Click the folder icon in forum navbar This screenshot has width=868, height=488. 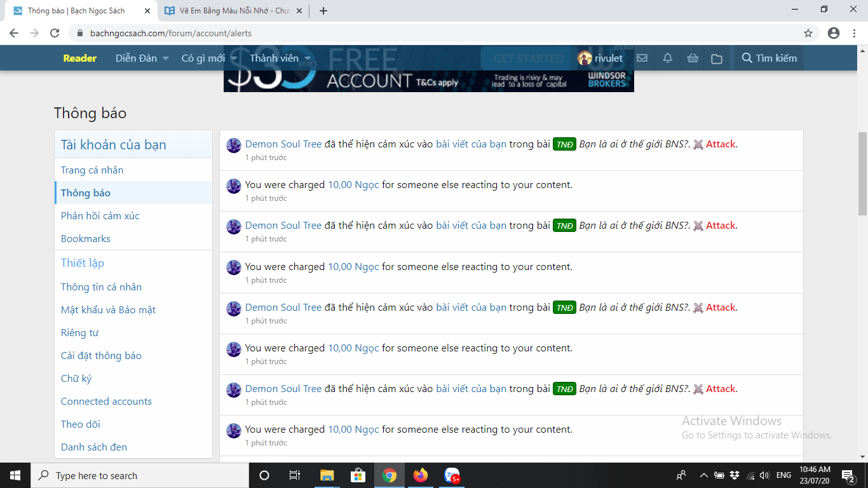[717, 58]
